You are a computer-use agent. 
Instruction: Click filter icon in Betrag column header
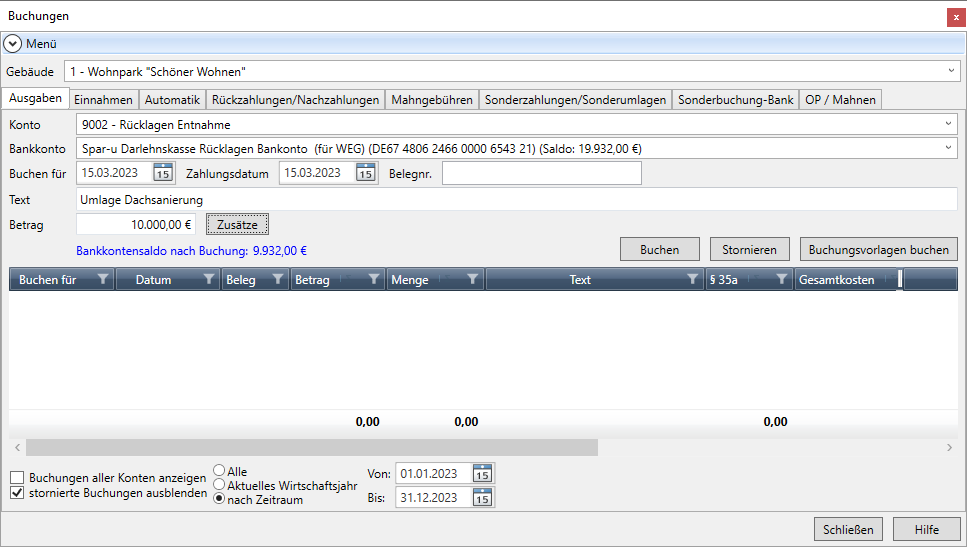click(373, 280)
